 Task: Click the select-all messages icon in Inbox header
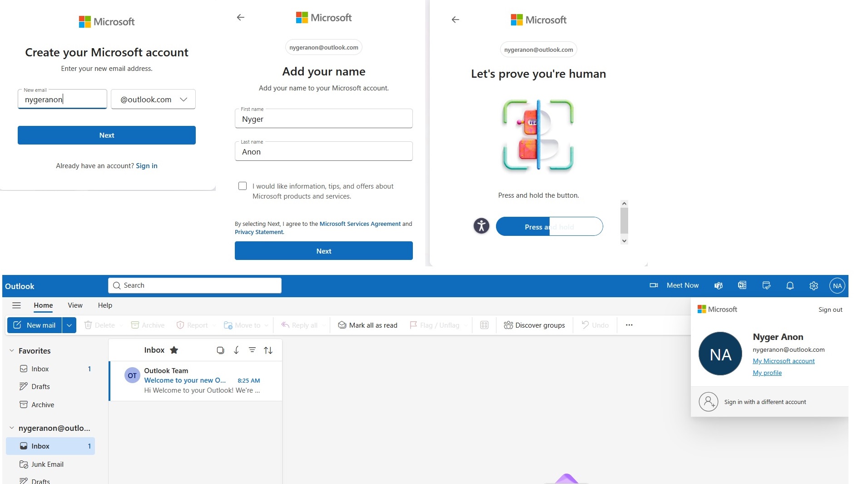220,350
